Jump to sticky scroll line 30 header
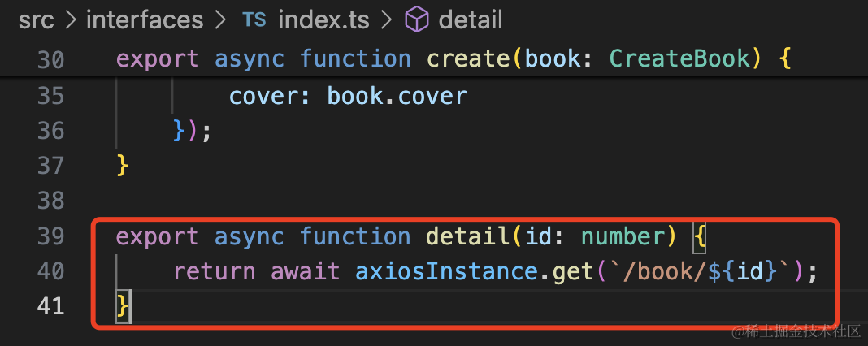Screen dimensions: 868x346 click(x=50, y=59)
